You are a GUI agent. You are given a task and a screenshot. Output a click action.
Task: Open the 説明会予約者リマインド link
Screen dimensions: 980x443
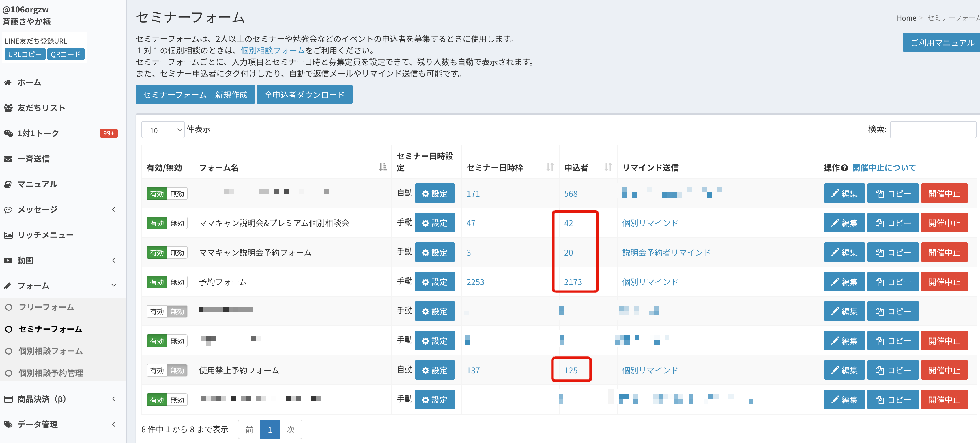point(666,253)
